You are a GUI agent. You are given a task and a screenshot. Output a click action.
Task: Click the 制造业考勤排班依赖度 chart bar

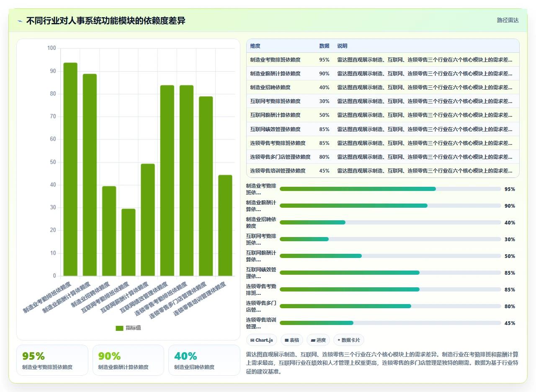click(x=70, y=169)
